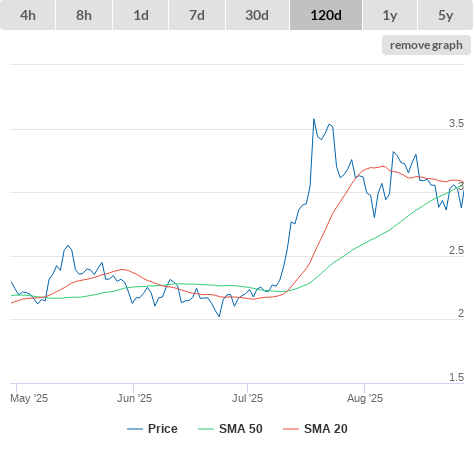474x455 pixels.
Task: Switch to the 8h time range
Action: (84, 15)
